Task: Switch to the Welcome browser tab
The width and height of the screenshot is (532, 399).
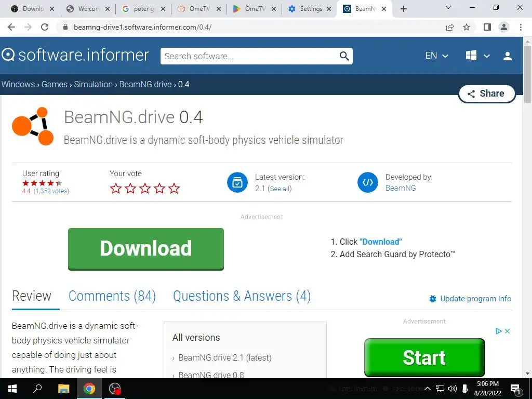Action: [87, 9]
